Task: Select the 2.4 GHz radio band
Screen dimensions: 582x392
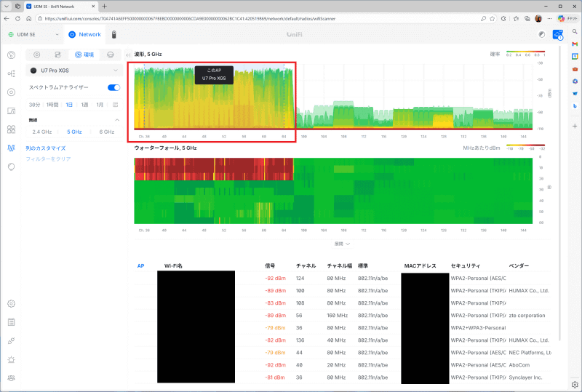Action: pos(42,132)
